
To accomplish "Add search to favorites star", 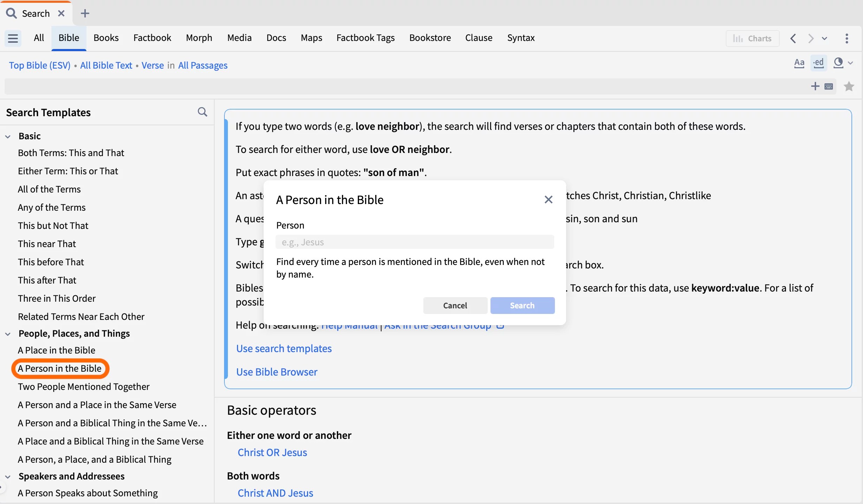I will coord(849,86).
